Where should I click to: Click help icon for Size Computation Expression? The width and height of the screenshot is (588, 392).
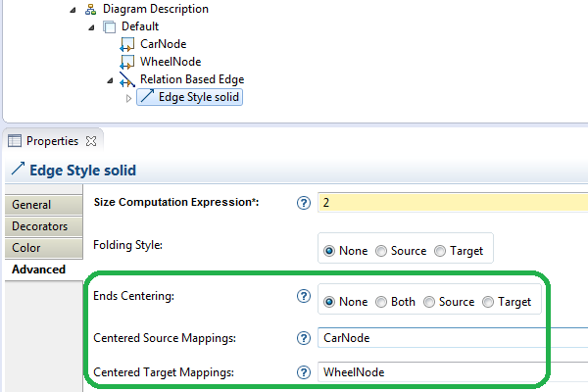[x=304, y=202]
